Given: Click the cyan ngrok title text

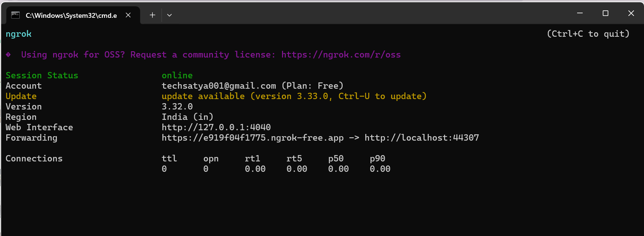Looking at the screenshot, I should click(x=19, y=34).
